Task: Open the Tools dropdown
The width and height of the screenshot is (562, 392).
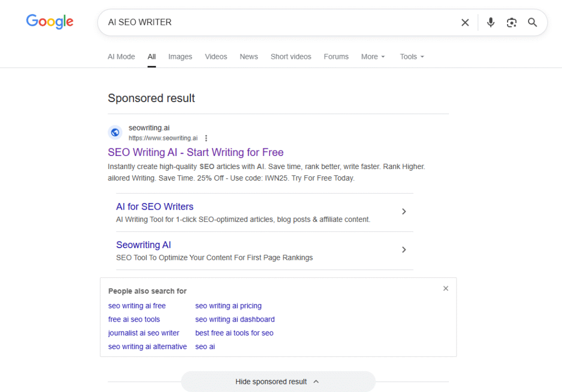Action: tap(412, 57)
